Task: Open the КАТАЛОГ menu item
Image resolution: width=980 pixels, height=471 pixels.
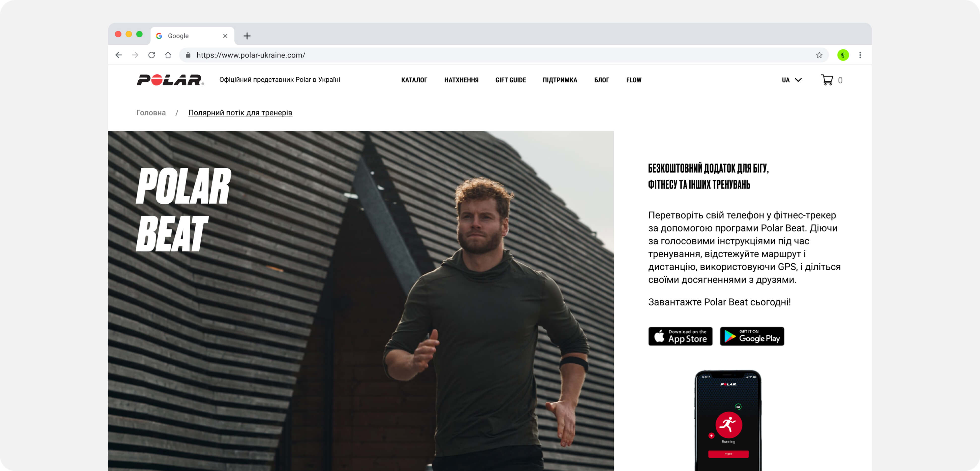Action: click(x=414, y=80)
